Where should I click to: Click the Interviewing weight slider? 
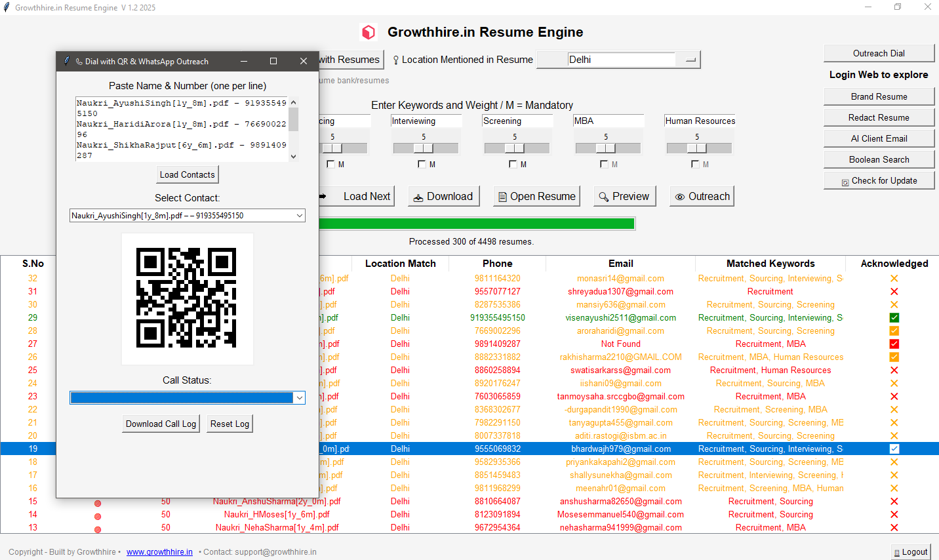click(x=426, y=148)
